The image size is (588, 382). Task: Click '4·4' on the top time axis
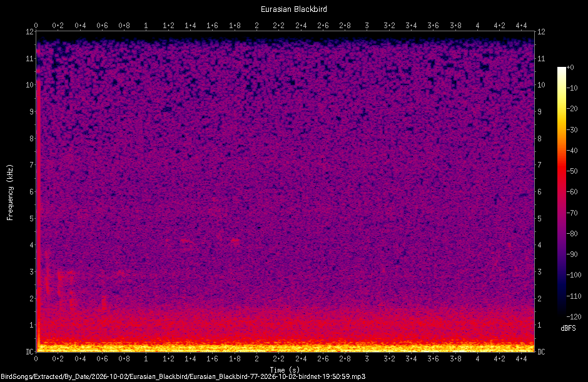(x=521, y=26)
